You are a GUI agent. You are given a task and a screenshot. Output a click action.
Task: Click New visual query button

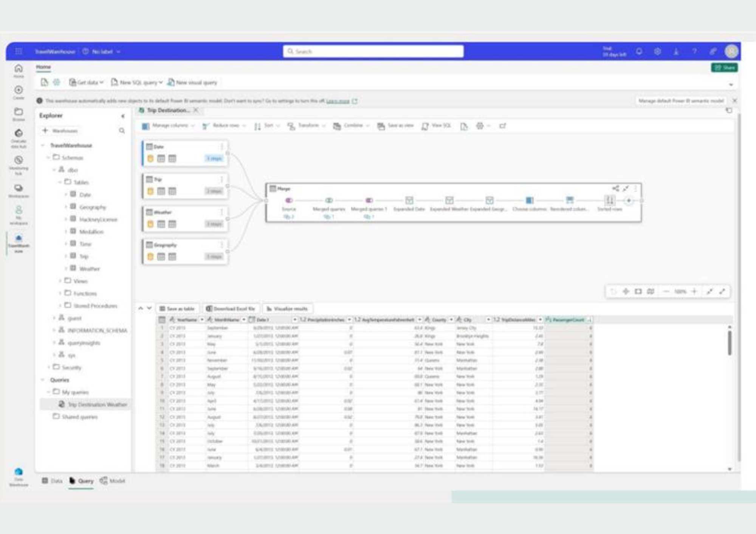click(192, 82)
